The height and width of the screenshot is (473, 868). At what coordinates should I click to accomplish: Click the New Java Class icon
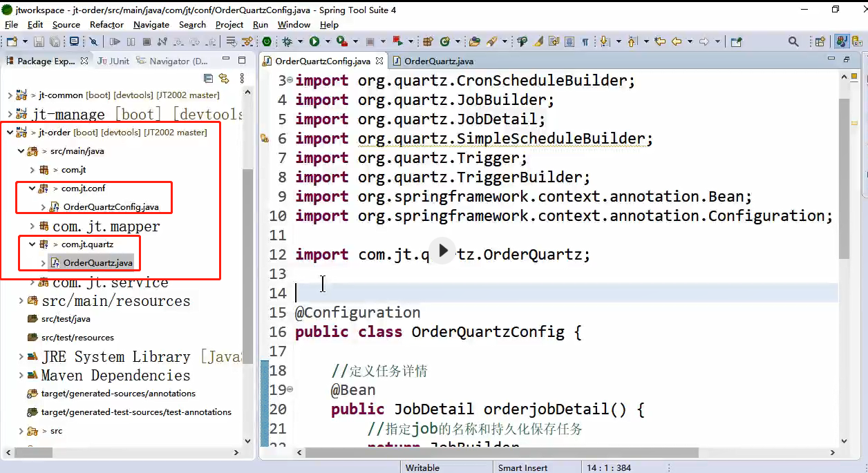[445, 41]
